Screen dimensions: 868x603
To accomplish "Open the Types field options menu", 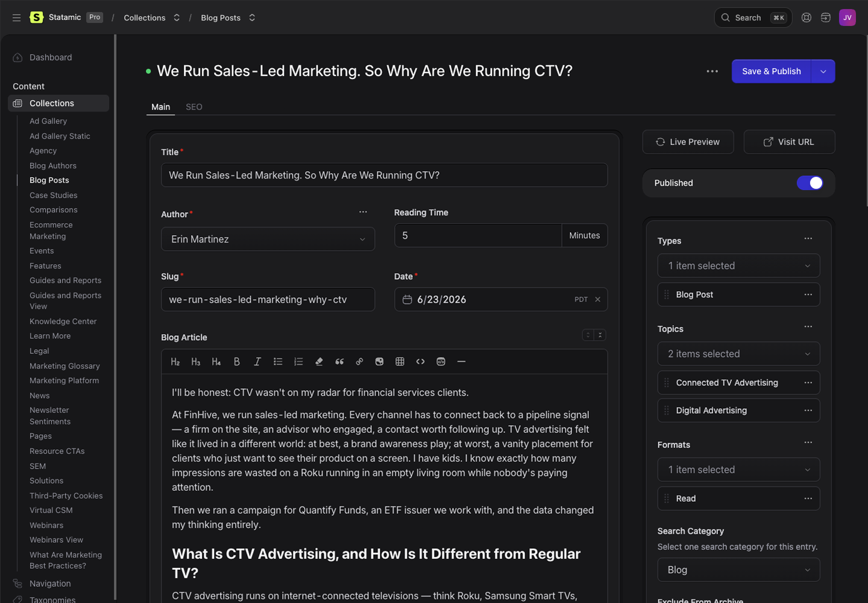I will [x=808, y=239].
